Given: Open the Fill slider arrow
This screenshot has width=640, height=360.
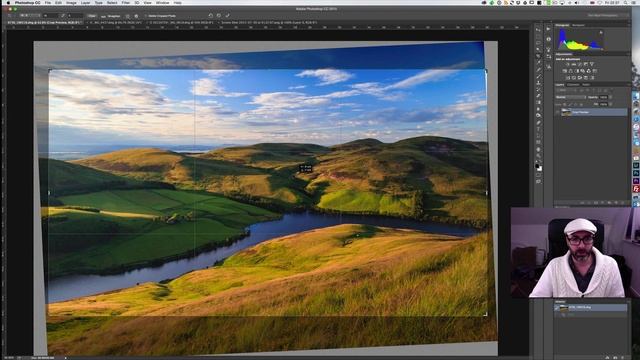Looking at the screenshot, I should pos(611,104).
